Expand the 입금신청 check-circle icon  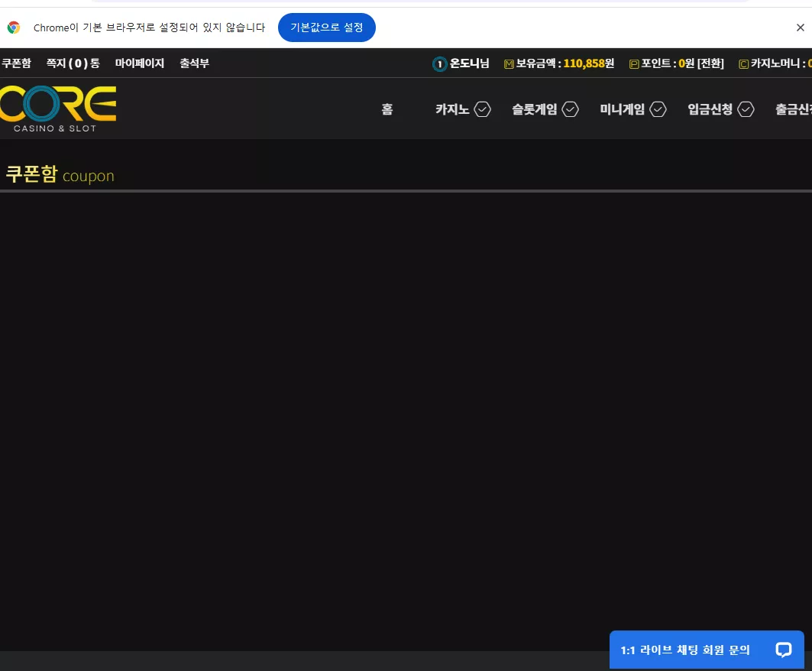point(746,109)
